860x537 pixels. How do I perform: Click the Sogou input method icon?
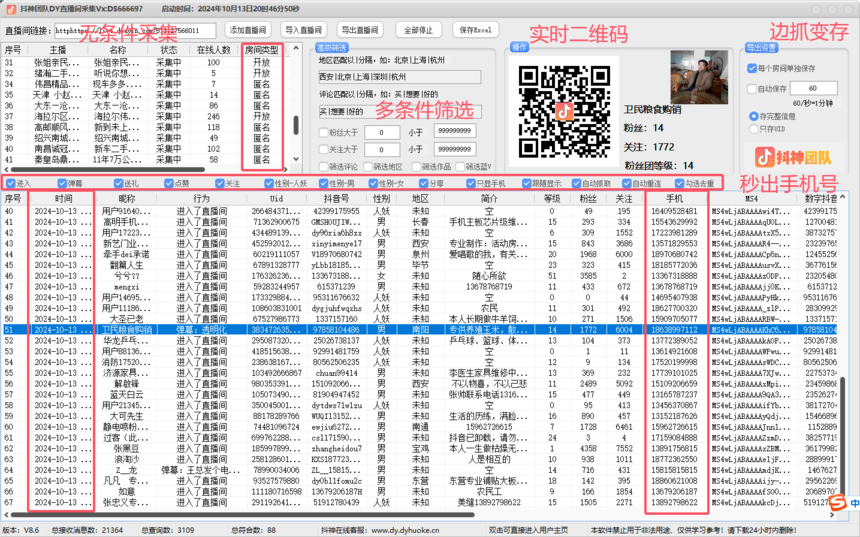pyautogui.click(x=837, y=502)
